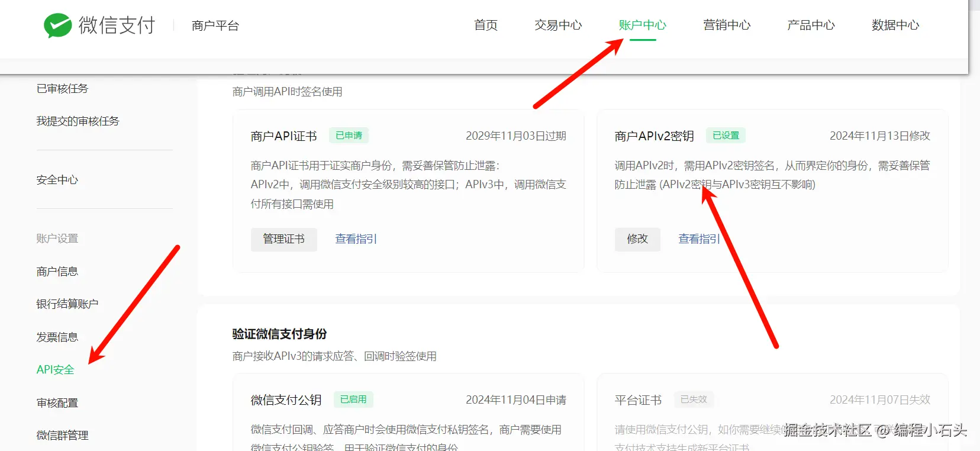Open 微信群管理 in the sidebar

(62, 436)
